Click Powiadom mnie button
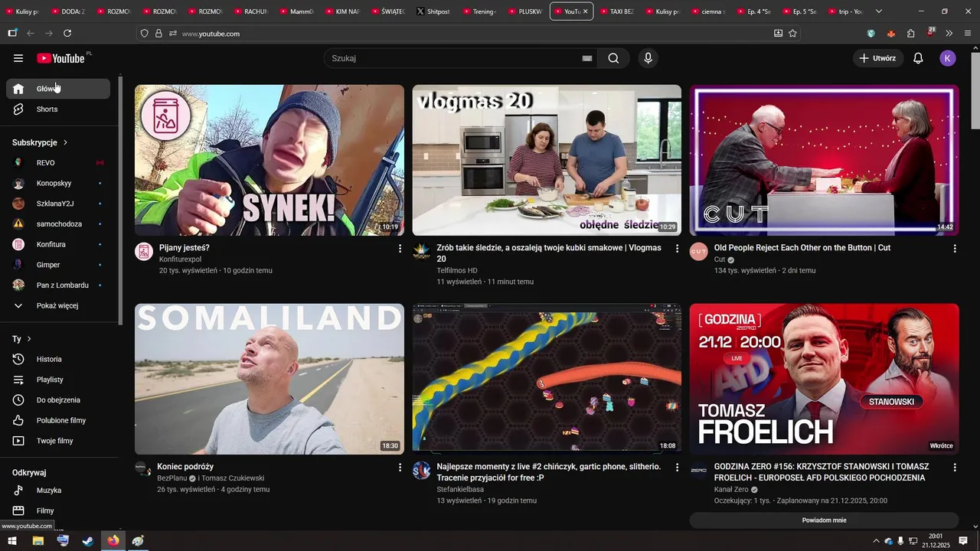The height and width of the screenshot is (551, 980). click(824, 520)
